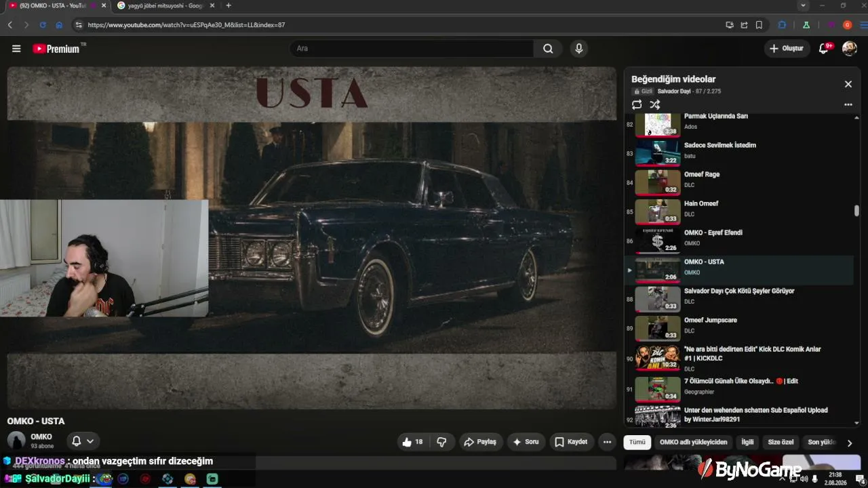
Task: Click the playlist panel scrollbar thumb
Action: (x=856, y=211)
